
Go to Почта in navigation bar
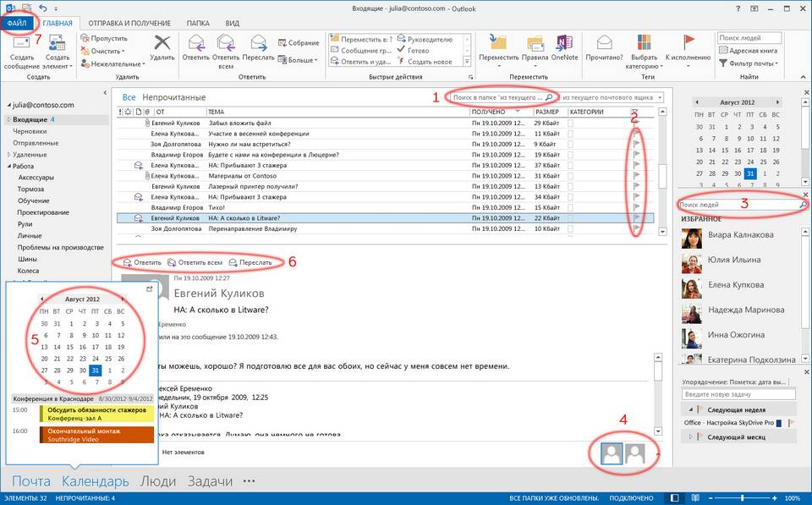[31, 481]
